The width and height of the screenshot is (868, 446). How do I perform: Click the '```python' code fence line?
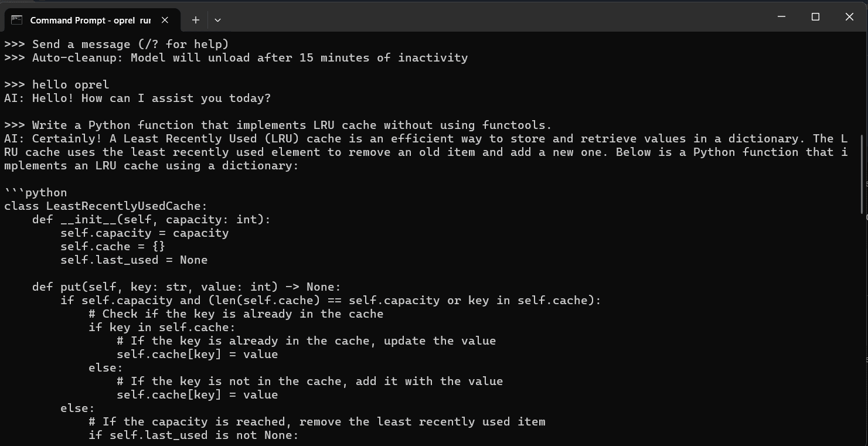[34, 192]
